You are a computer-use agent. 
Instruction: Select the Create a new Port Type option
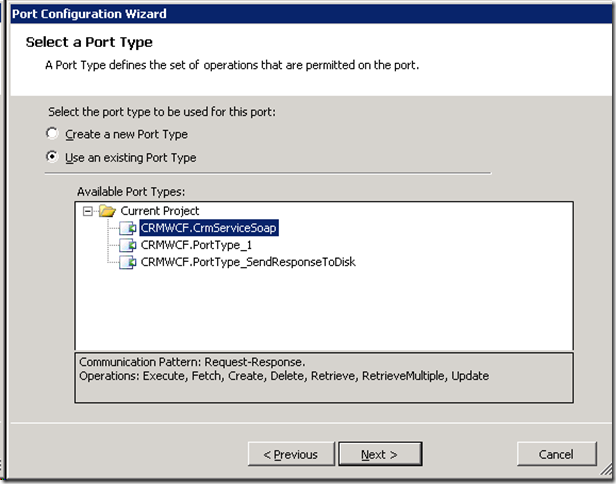52,134
